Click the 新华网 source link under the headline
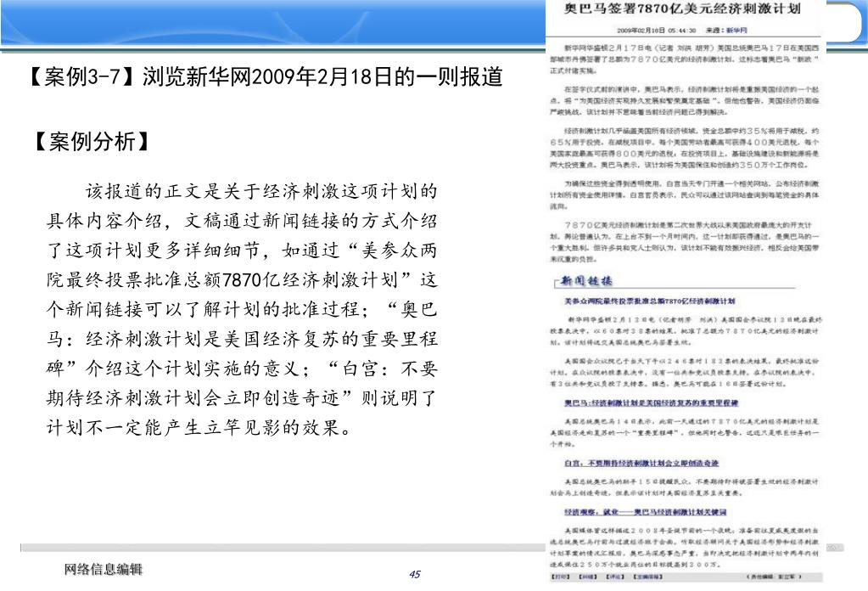This screenshot has height=591, width=868. [736, 31]
